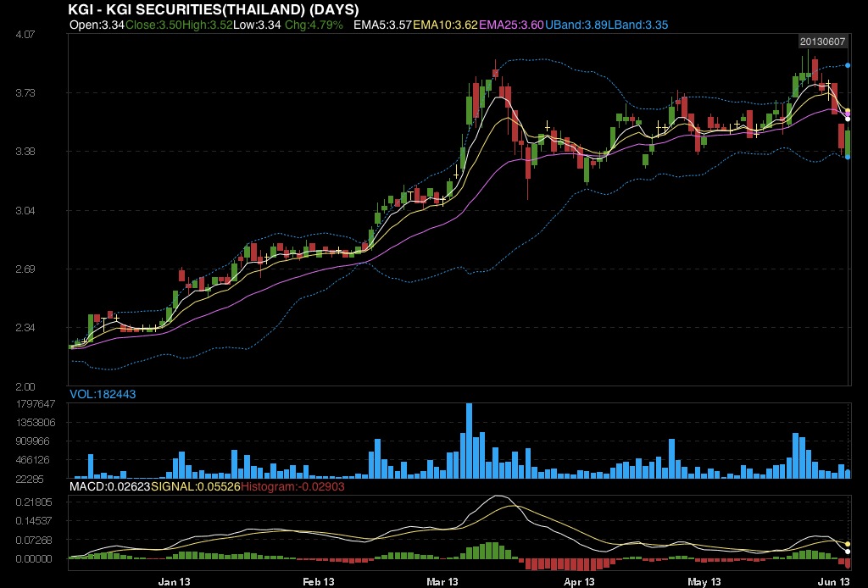Click the 20130607 date tag
The height and width of the screenshot is (588, 868).
pos(822,42)
